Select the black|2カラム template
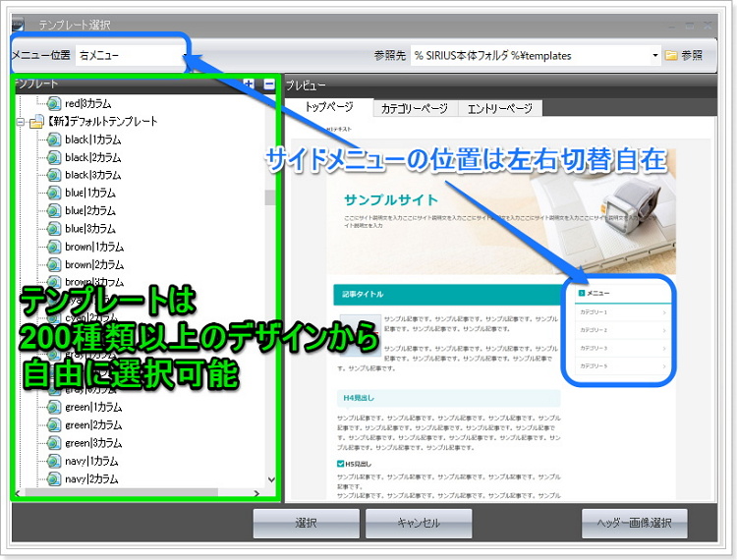 [x=93, y=157]
